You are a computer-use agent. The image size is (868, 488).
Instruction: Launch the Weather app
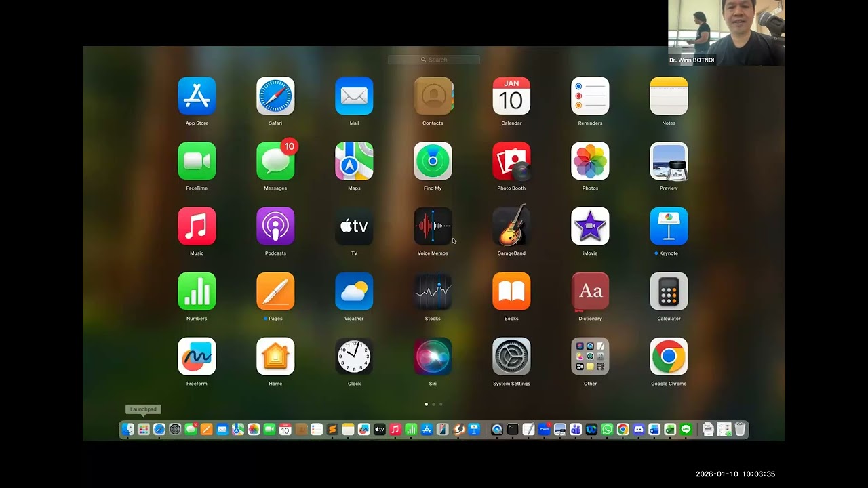(354, 291)
